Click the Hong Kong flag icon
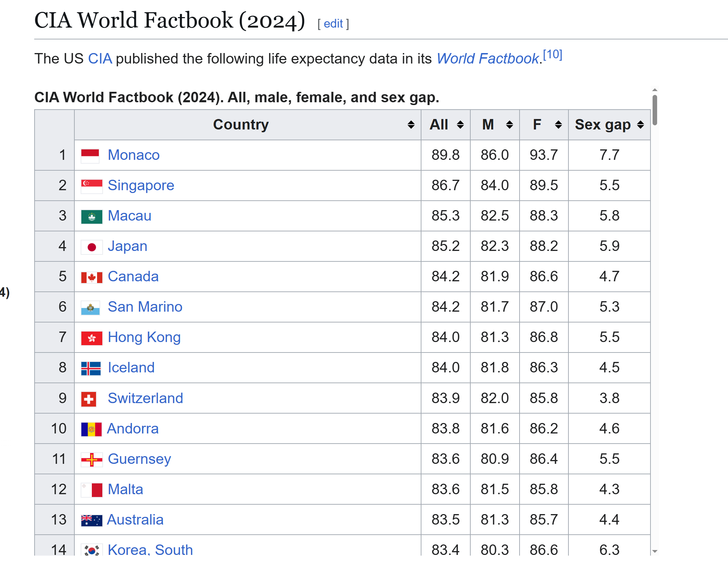The image size is (728, 579). (91, 338)
